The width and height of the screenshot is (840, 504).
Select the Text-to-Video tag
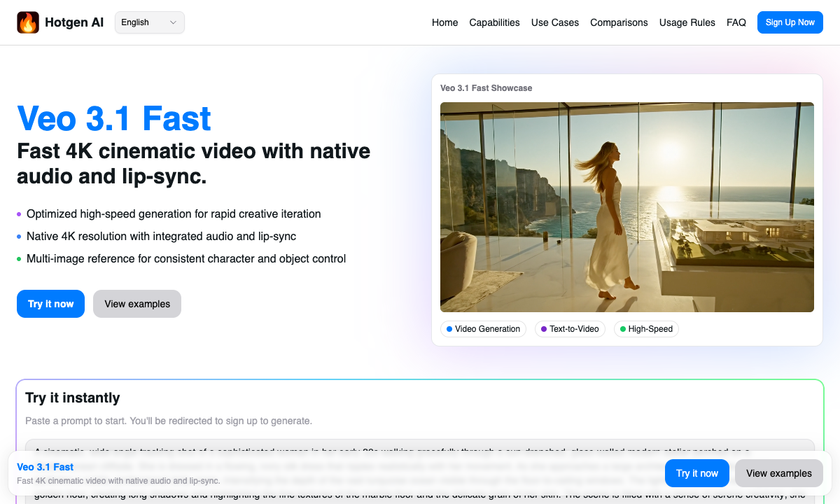570,329
